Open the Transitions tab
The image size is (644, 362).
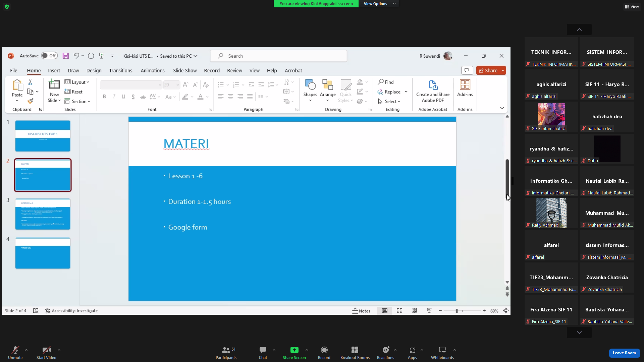point(121,70)
